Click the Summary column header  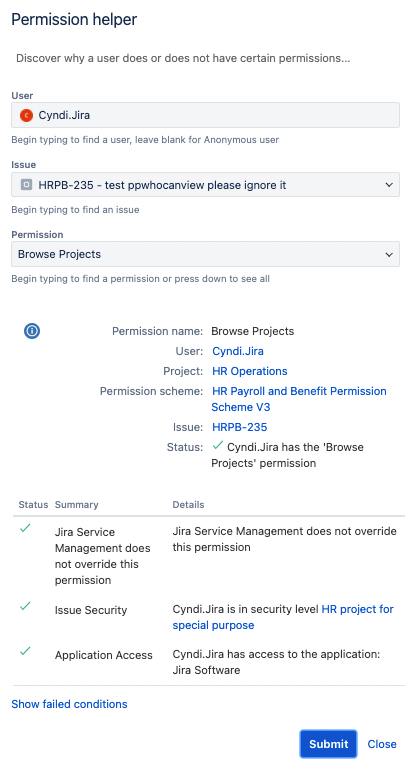point(77,505)
